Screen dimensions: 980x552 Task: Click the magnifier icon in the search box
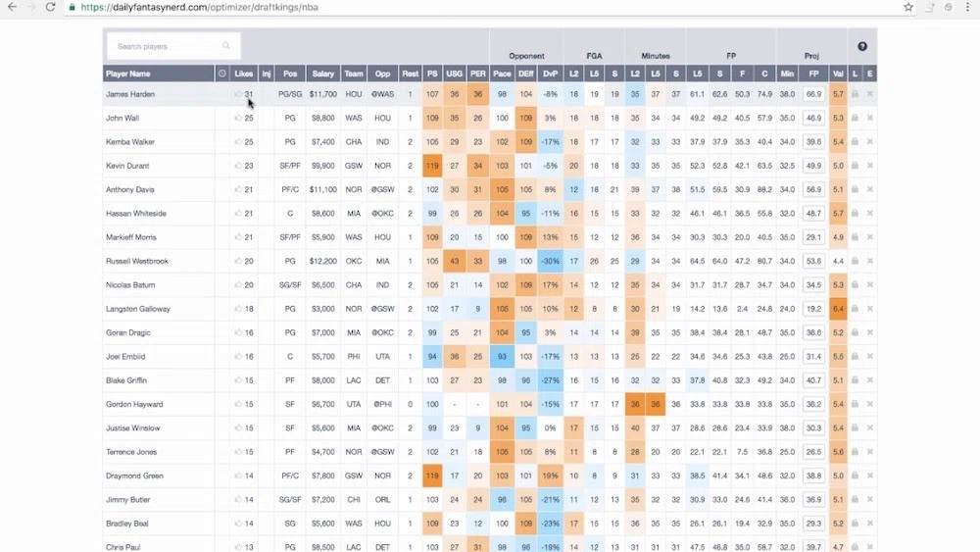[226, 46]
